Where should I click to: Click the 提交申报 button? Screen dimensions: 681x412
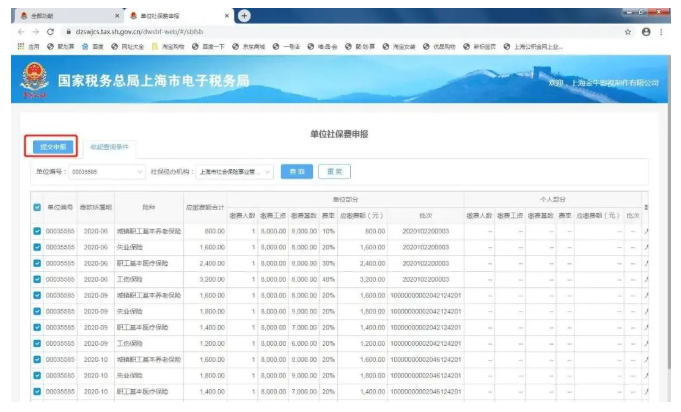click(x=52, y=146)
